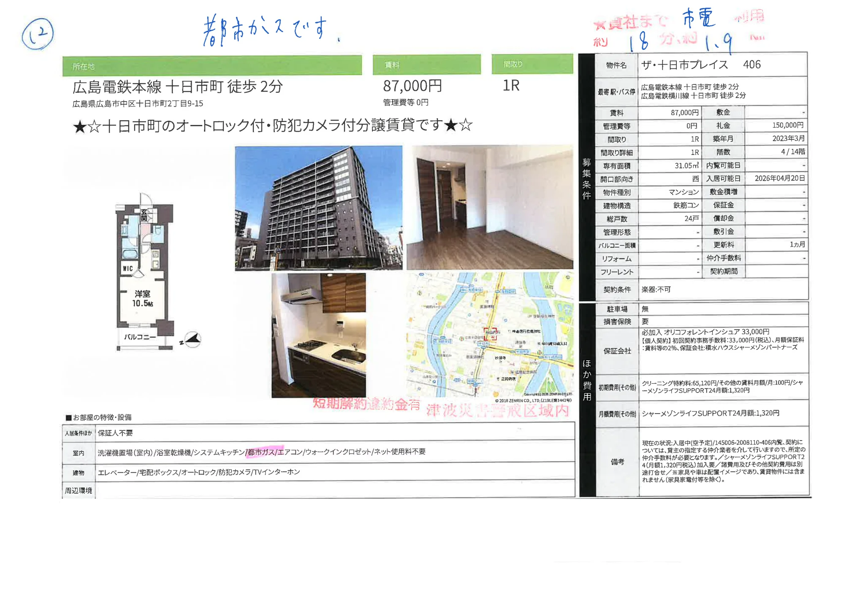868x614 pixels.
Task: Click the circled number 12 annotation
Action: [x=38, y=34]
